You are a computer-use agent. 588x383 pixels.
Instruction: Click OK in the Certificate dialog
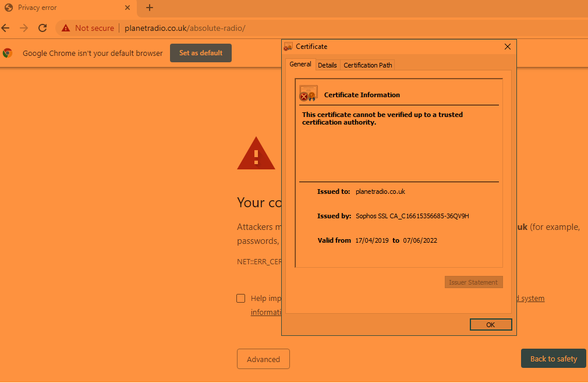[x=491, y=325]
